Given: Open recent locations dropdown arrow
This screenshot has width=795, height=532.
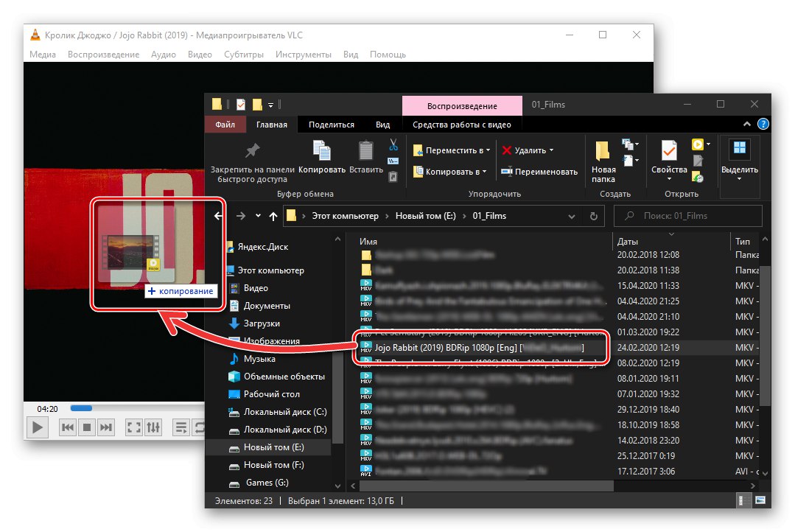Looking at the screenshot, I should click(258, 216).
